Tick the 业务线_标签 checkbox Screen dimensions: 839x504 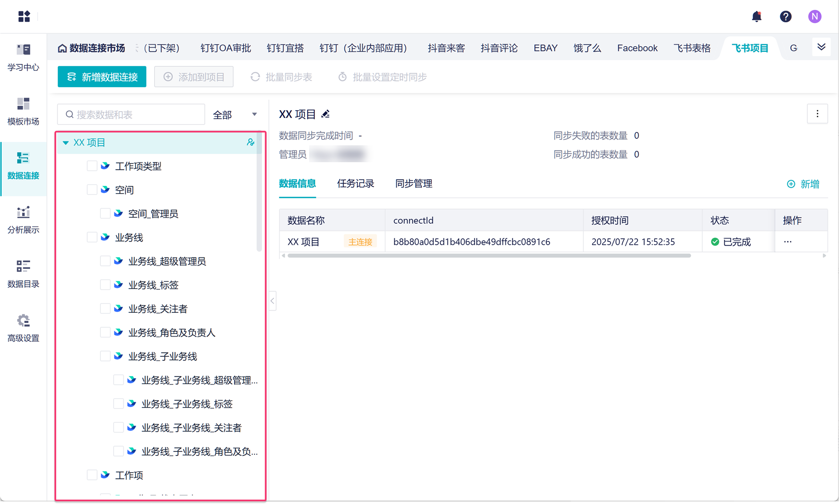(x=105, y=285)
